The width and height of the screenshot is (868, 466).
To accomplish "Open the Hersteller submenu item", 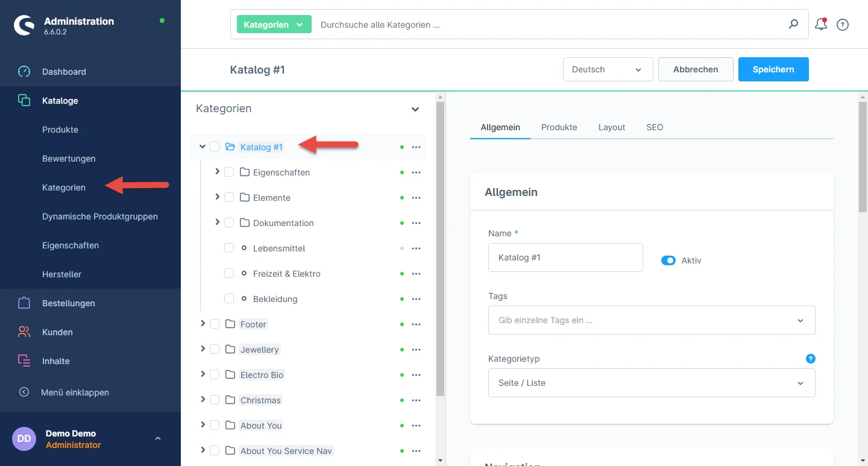I will click(x=61, y=274).
